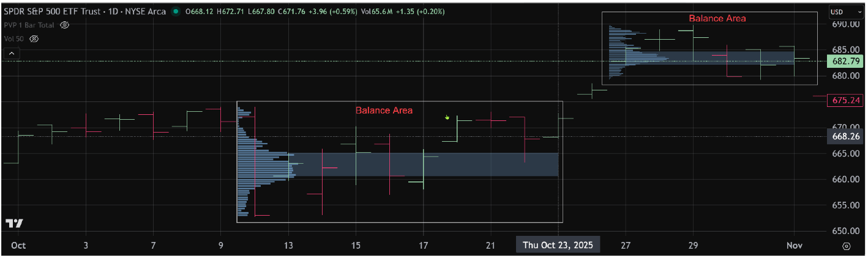Viewport: 868px width, 256px height.
Task: Toggle visibility of the Vol 50 indicator
Action: pos(34,38)
